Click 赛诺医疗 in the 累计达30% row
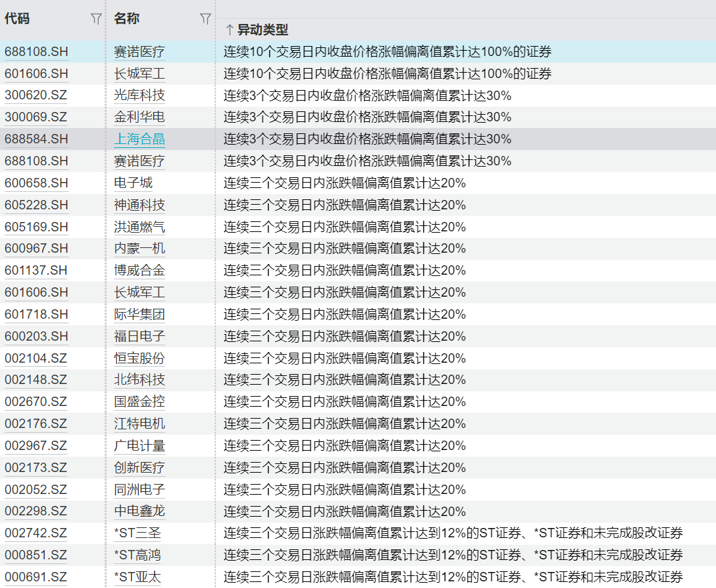Screen dimensions: 716x588 coord(139,161)
